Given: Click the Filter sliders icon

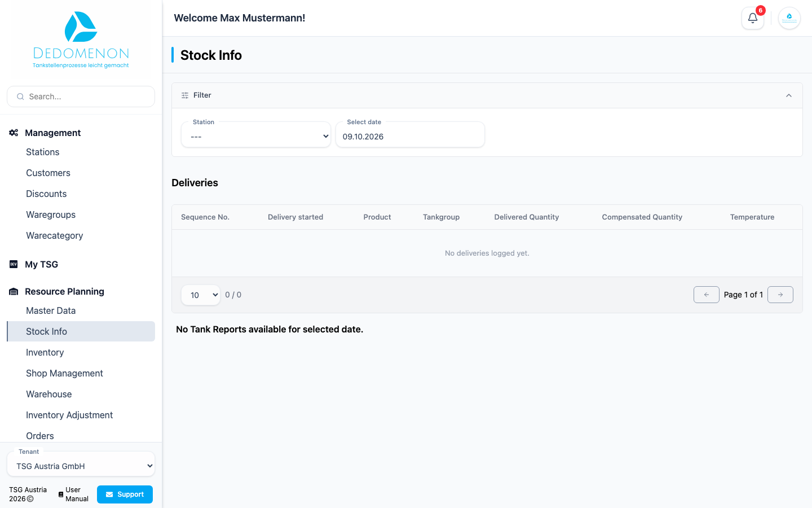Looking at the screenshot, I should [185, 95].
